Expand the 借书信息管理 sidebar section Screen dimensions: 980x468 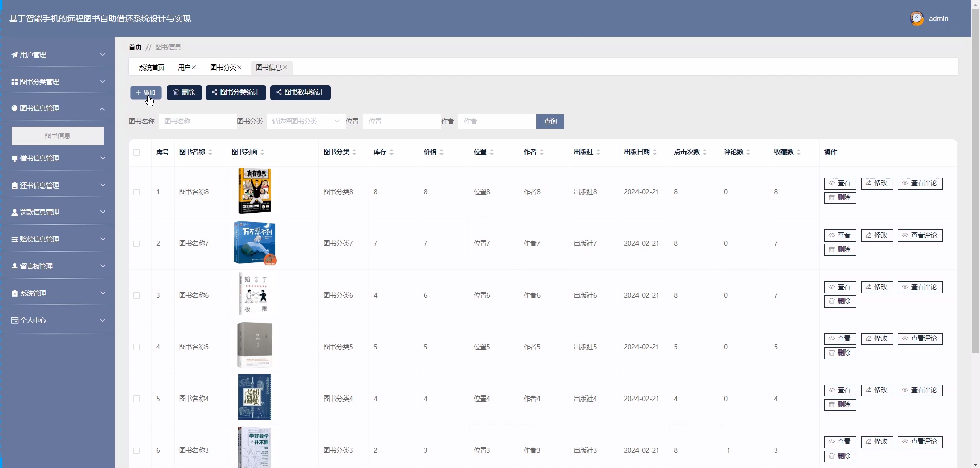click(x=57, y=158)
